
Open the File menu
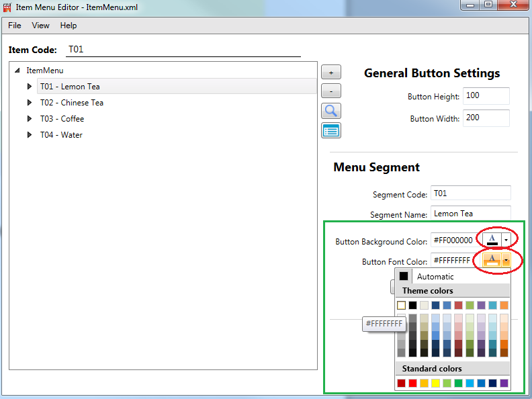(15, 26)
